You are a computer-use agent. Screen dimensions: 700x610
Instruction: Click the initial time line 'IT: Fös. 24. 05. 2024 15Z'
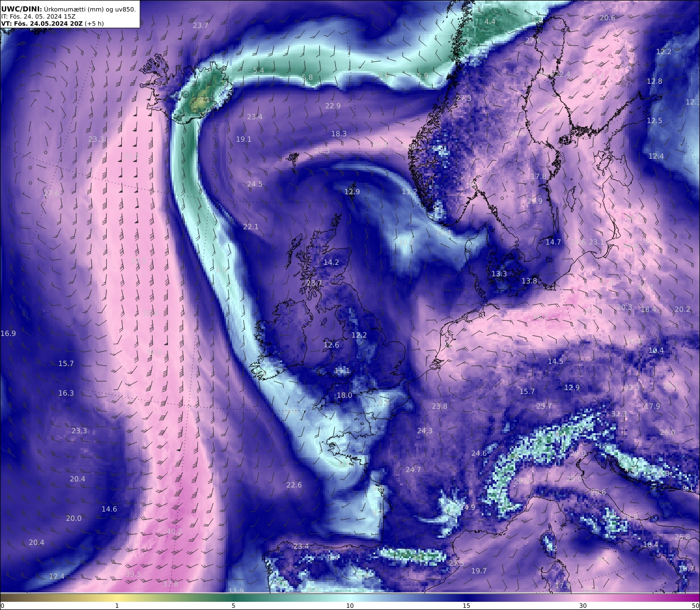click(38, 16)
